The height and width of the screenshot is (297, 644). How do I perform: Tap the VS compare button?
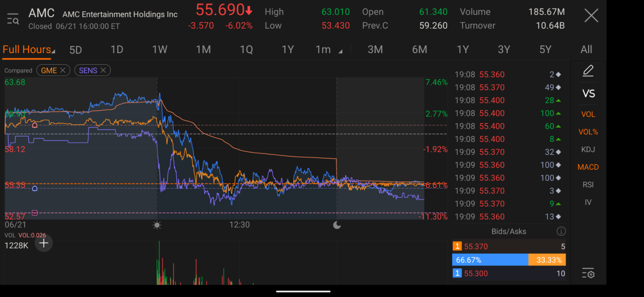pos(588,94)
